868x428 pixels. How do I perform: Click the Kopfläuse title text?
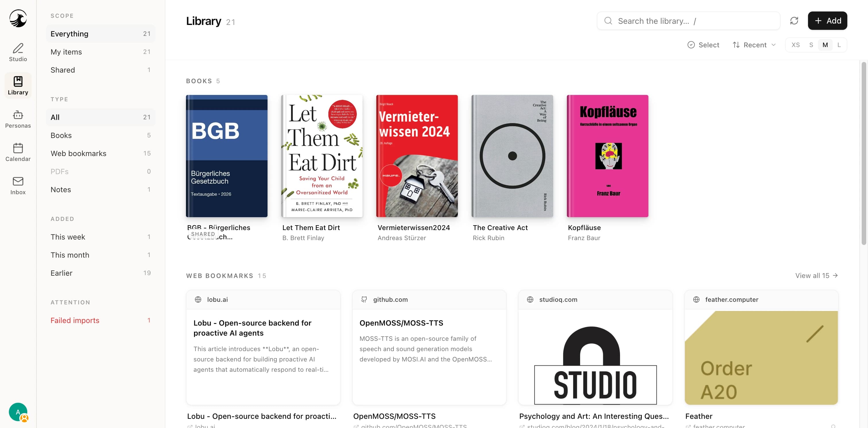pos(584,228)
